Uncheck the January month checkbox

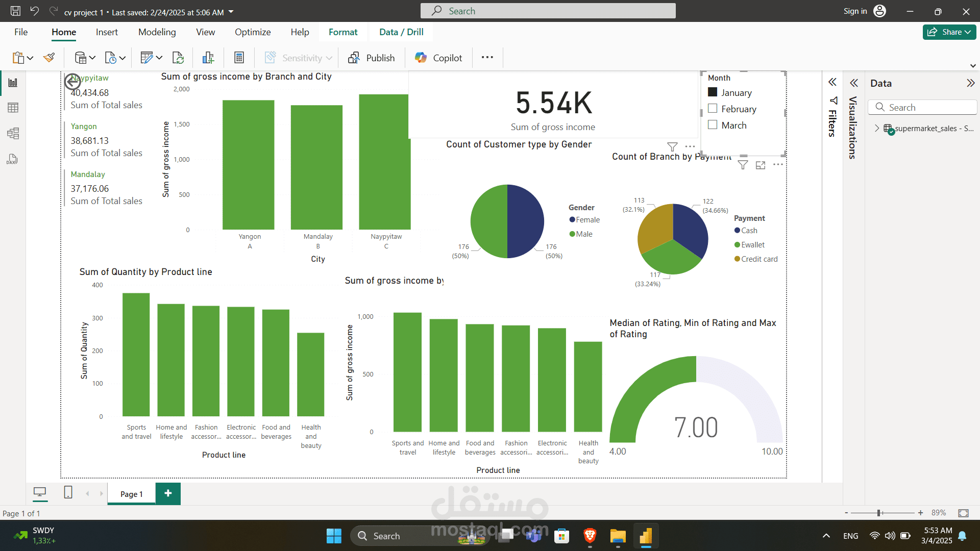pyautogui.click(x=713, y=92)
